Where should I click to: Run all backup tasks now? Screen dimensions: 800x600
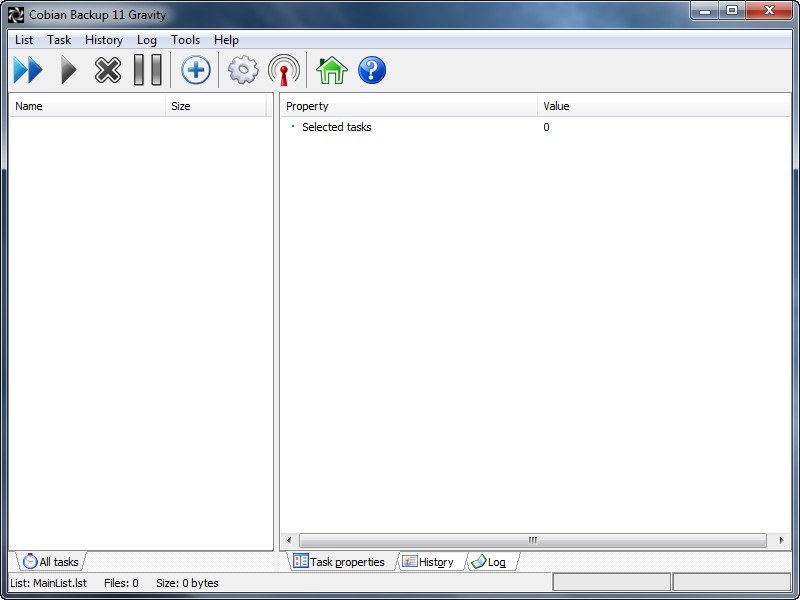point(27,70)
